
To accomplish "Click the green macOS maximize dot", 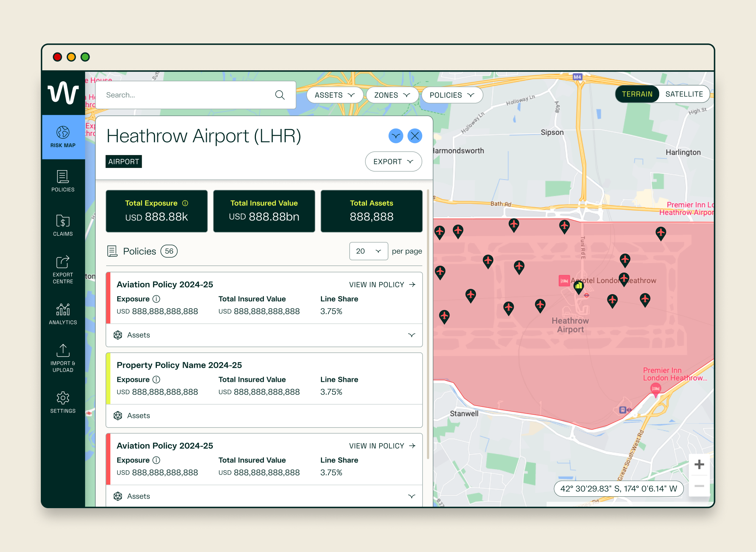I will (x=85, y=57).
